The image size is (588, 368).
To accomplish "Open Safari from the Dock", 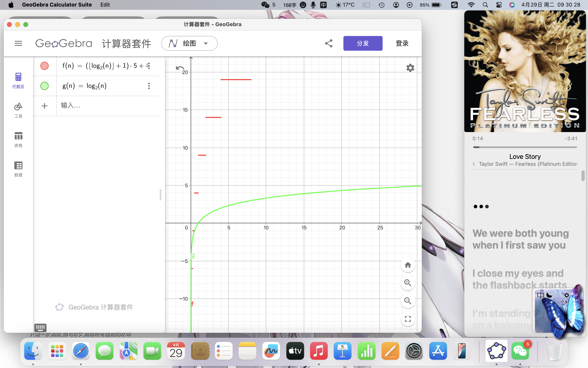I will 81,351.
